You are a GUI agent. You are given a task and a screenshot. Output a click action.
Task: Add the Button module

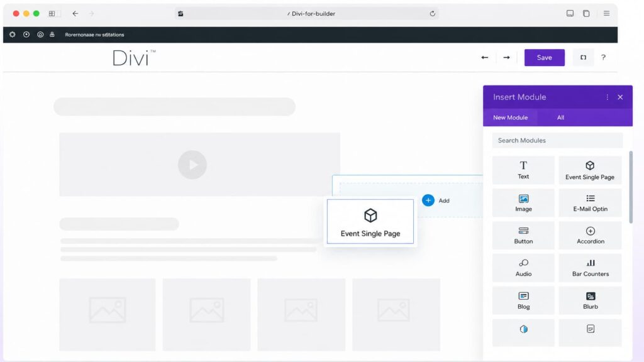click(523, 235)
